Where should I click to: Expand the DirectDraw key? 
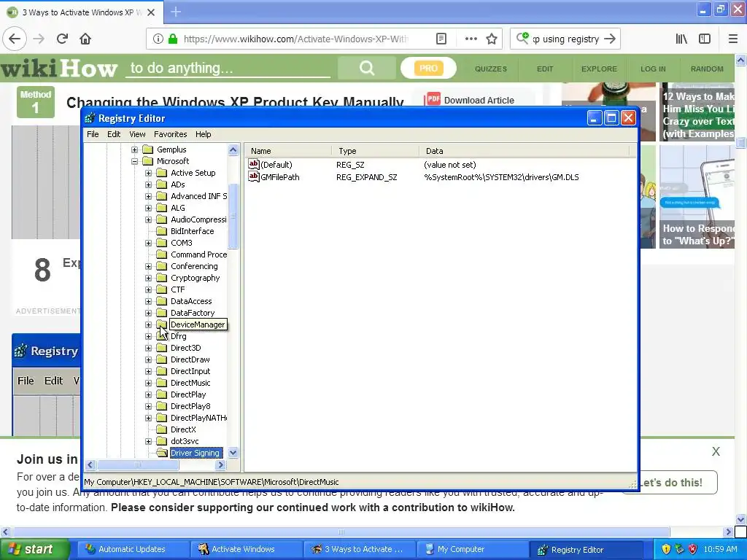pyautogui.click(x=148, y=359)
